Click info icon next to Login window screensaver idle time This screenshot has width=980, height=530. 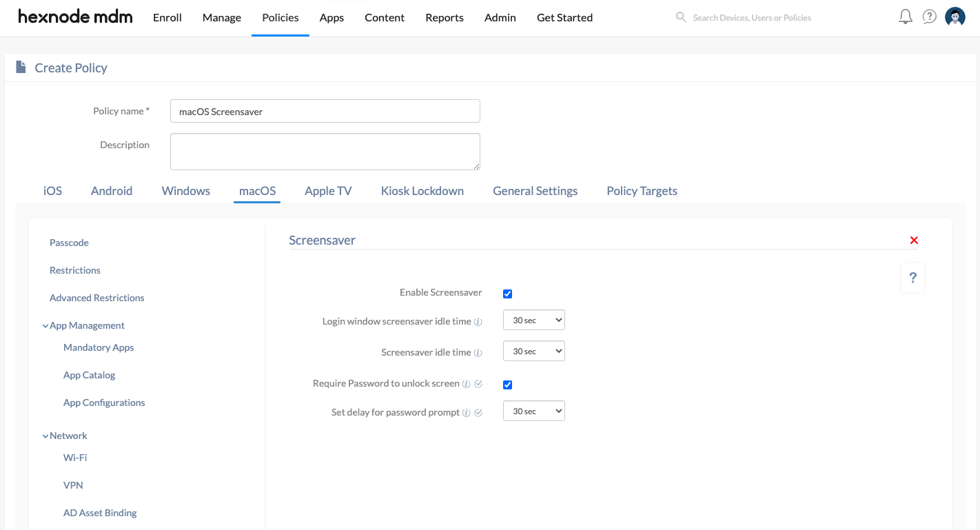pos(478,322)
